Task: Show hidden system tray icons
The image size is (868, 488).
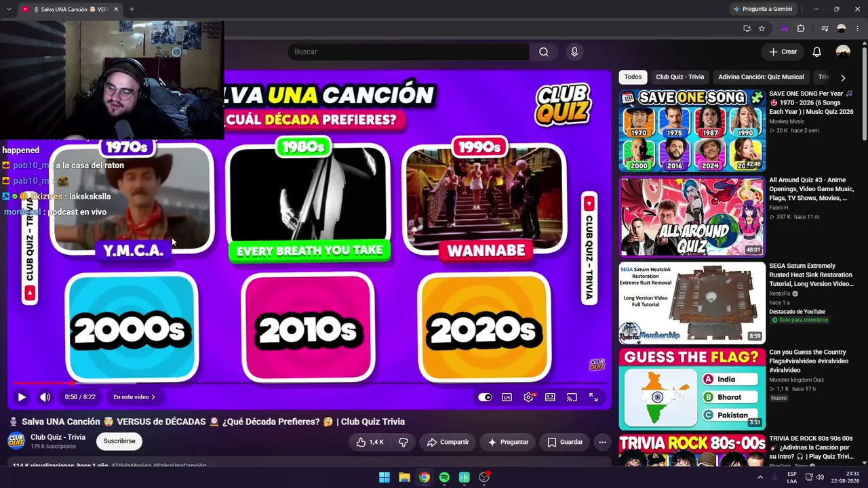Action: pyautogui.click(x=760, y=477)
